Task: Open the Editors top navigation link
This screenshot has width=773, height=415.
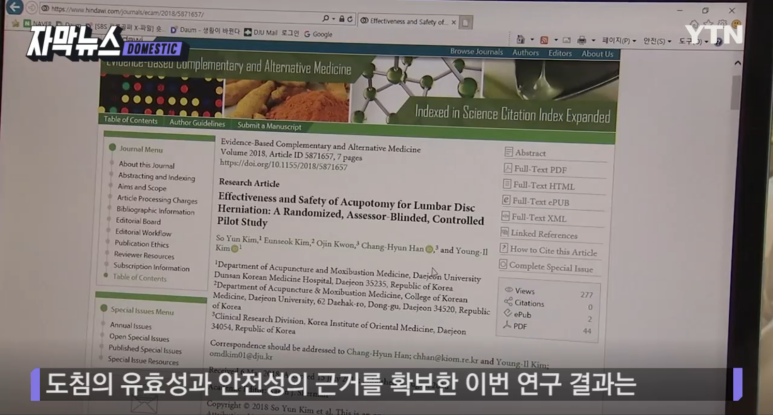Action: tap(560, 53)
